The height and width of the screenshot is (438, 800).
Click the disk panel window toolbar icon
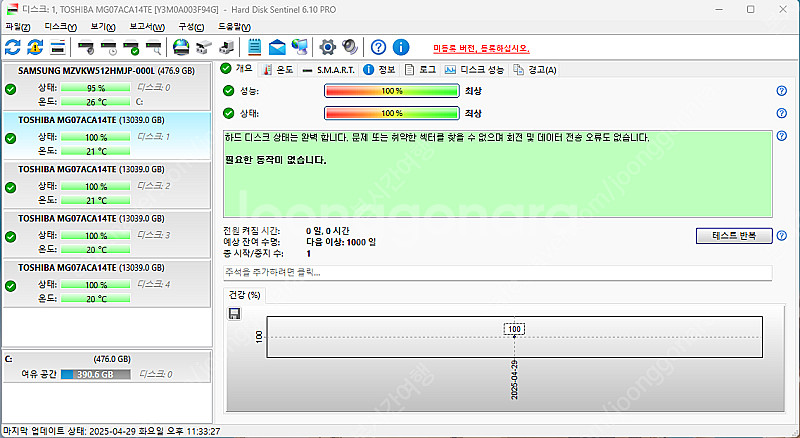tap(58, 47)
